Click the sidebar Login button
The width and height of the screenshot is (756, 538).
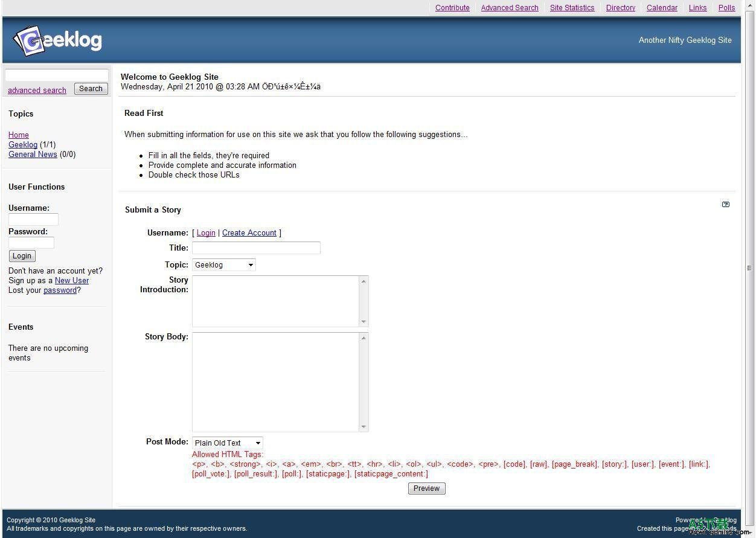[22, 256]
